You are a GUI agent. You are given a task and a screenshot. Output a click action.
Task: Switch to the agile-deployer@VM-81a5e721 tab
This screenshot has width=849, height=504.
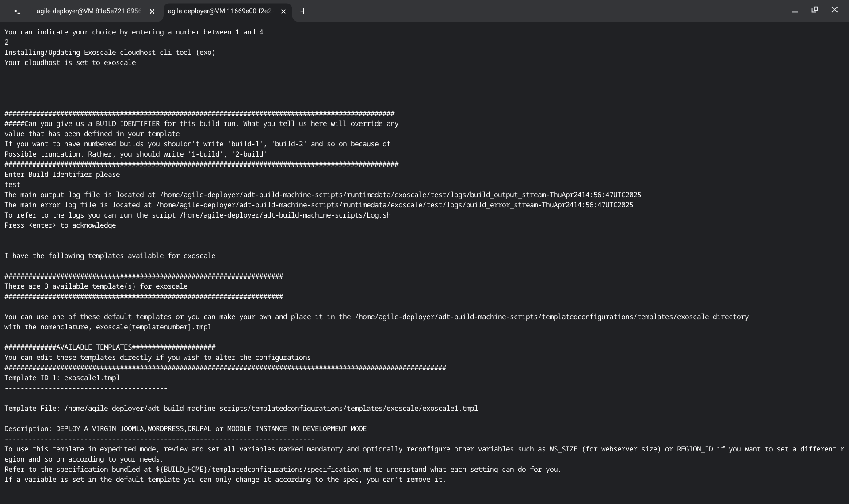pyautogui.click(x=88, y=11)
